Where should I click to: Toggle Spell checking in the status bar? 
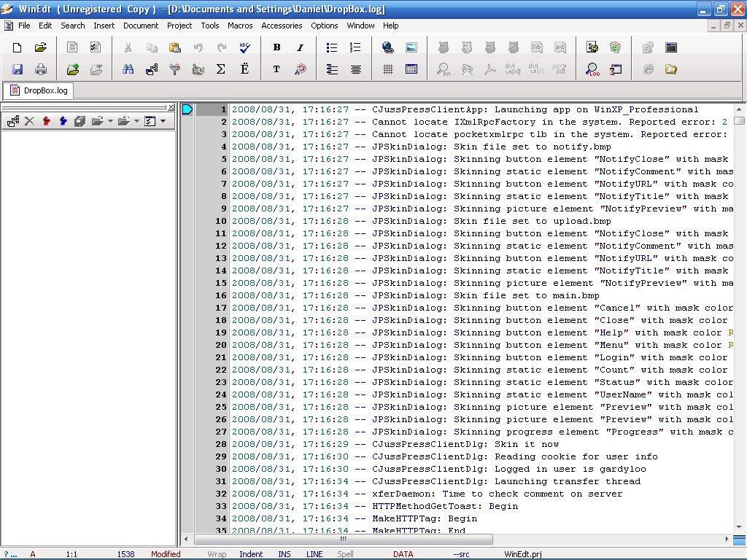[345, 554]
